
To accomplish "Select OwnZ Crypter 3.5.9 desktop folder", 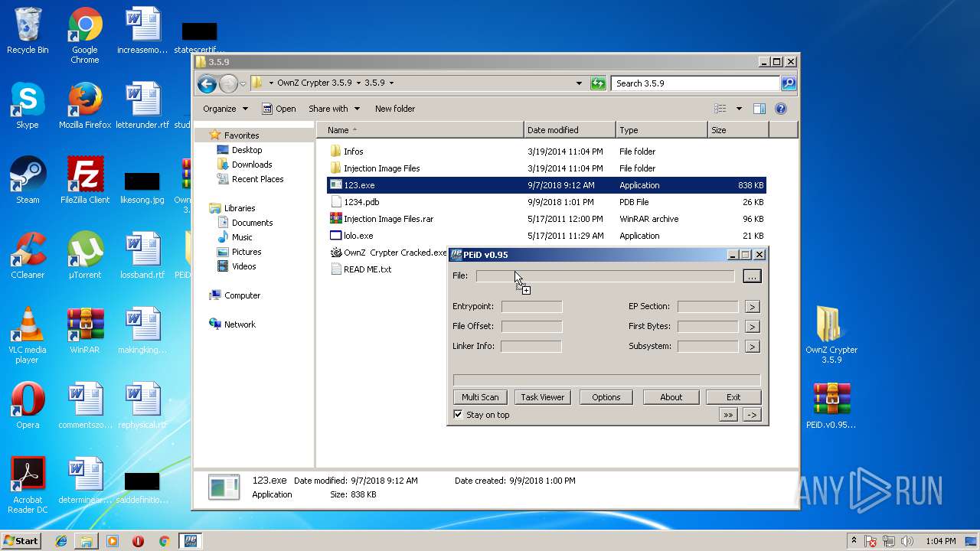I will coord(831,335).
